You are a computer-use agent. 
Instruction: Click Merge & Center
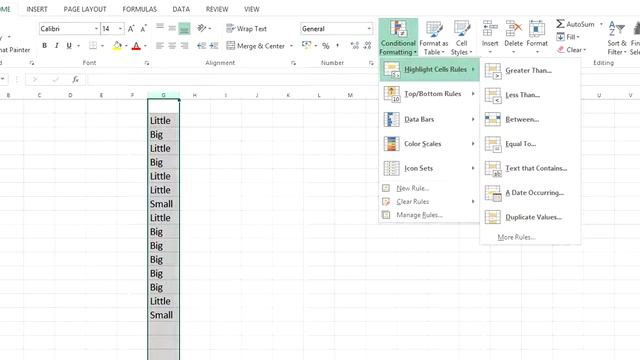tap(256, 46)
